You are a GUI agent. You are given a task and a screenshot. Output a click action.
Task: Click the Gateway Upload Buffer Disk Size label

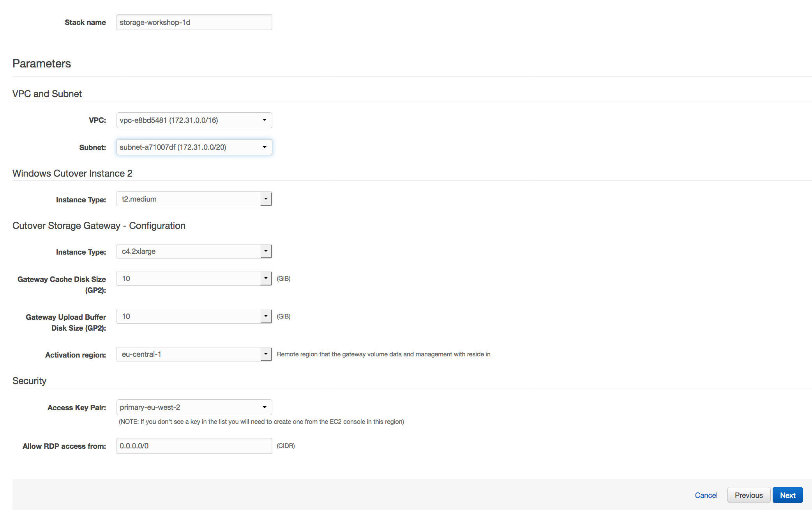(x=66, y=322)
